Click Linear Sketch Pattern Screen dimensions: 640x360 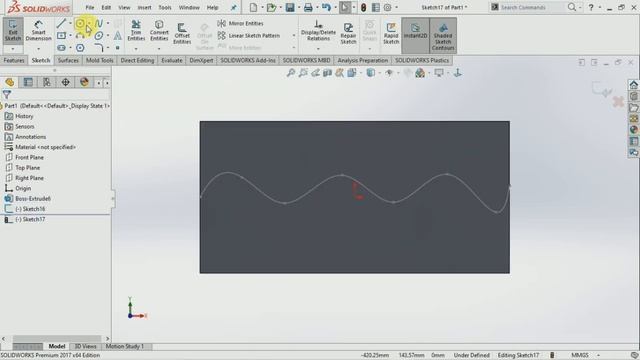pos(249,36)
